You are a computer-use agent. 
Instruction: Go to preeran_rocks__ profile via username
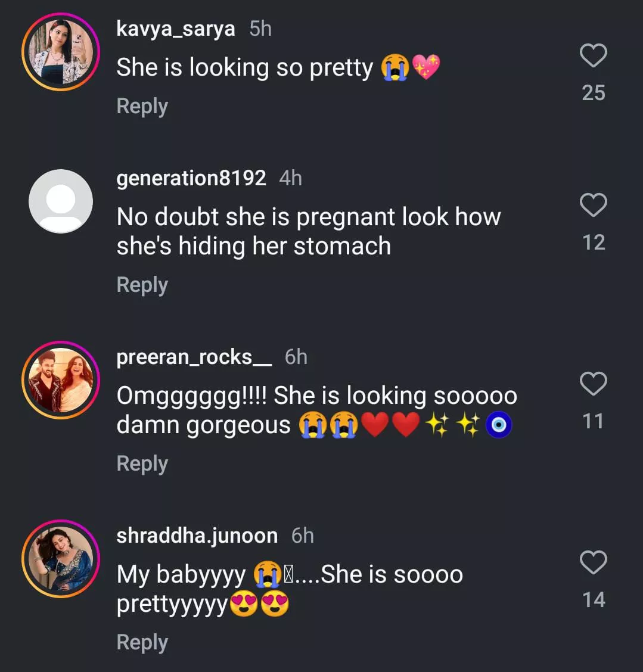[194, 357]
